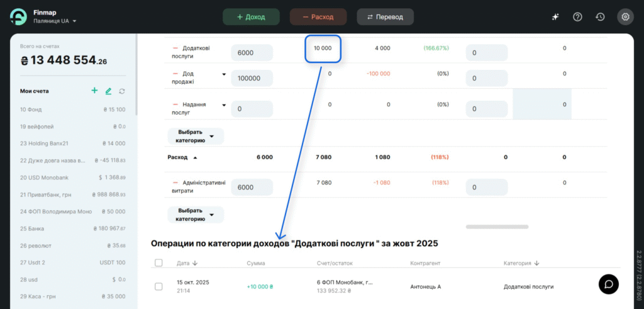644x309 pixels.
Task: Open Выбрать категорию dropdown under Расход
Action: 196,215
